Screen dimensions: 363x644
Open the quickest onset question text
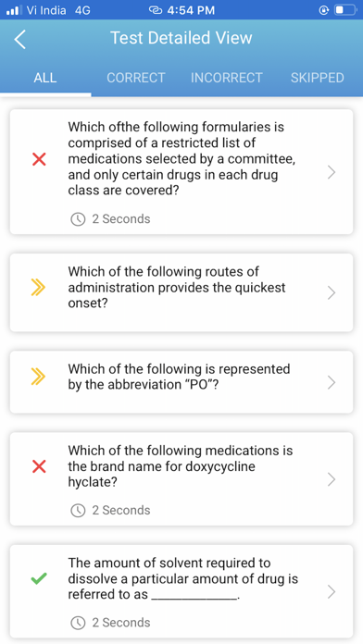177,288
